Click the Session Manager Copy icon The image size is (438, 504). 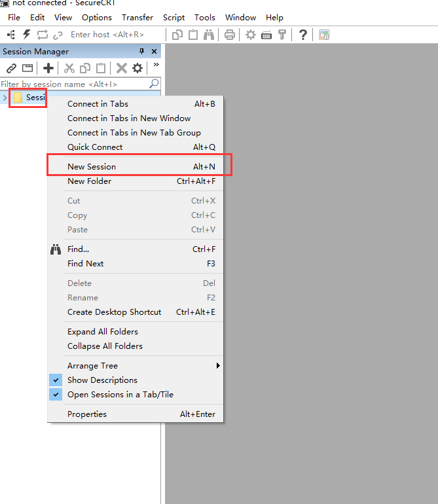pyautogui.click(x=85, y=68)
